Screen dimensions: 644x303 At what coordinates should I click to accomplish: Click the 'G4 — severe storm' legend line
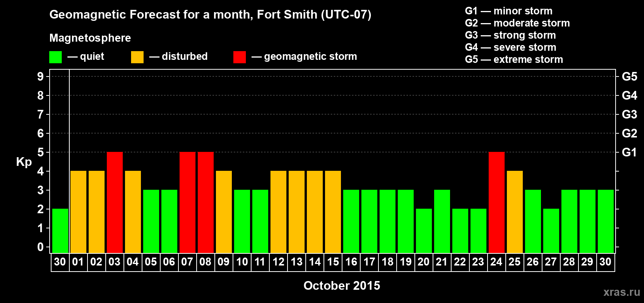tap(511, 47)
